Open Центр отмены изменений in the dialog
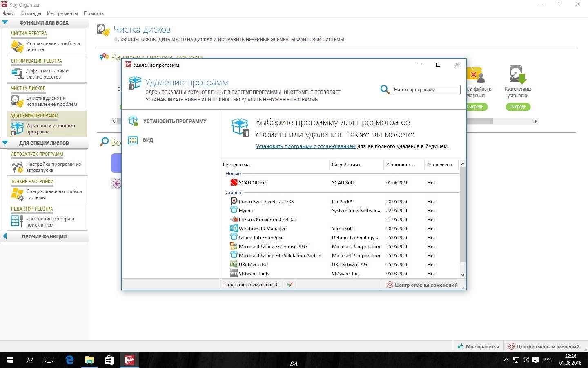Viewport: 588px width, 368px height. pyautogui.click(x=422, y=285)
